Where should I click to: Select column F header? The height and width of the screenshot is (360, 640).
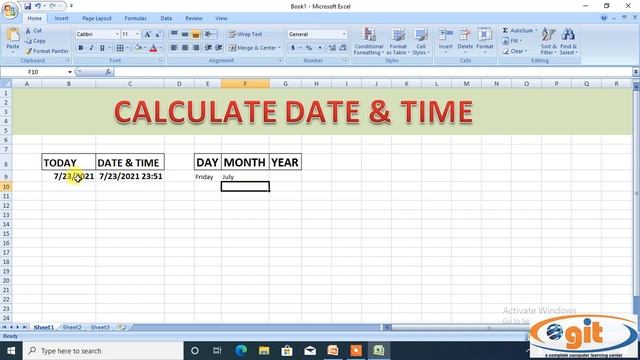(x=245, y=84)
